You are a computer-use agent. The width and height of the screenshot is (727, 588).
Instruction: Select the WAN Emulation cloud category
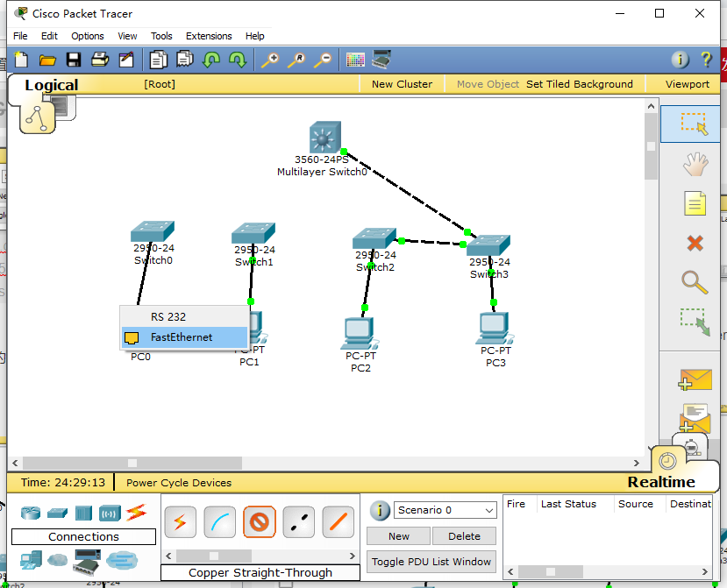click(x=58, y=560)
